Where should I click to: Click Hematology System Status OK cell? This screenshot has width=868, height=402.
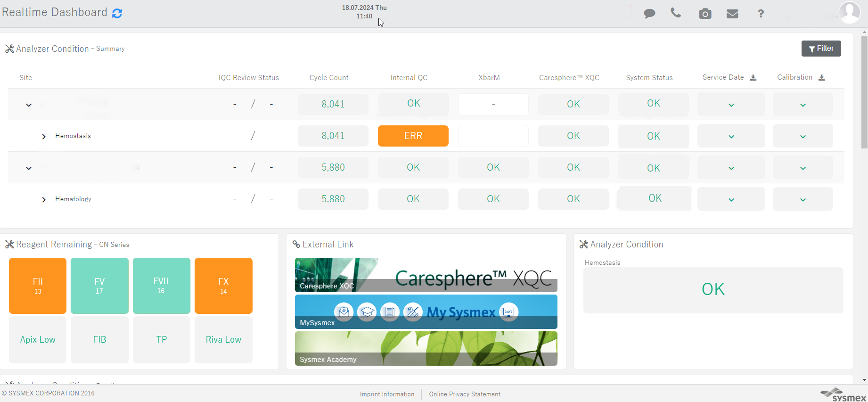pos(655,198)
